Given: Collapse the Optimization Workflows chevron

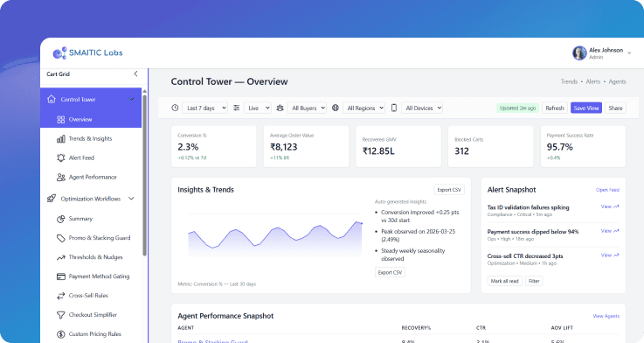Looking at the screenshot, I should (x=131, y=199).
